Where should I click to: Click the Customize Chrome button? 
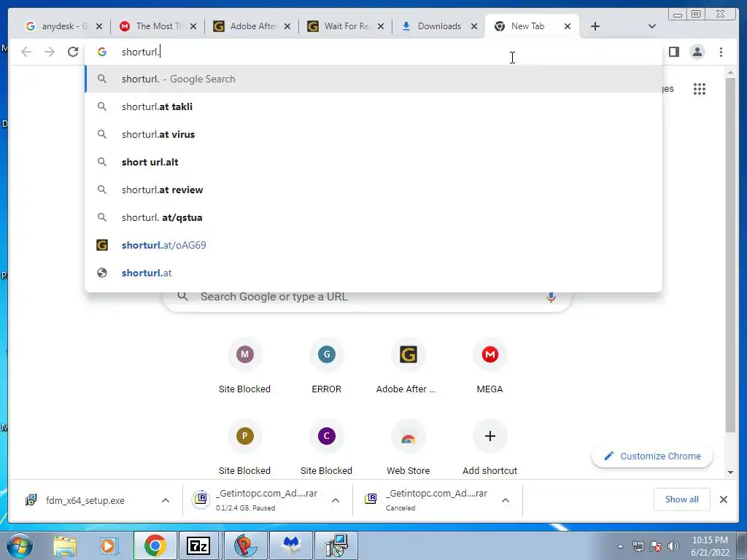tap(651, 456)
